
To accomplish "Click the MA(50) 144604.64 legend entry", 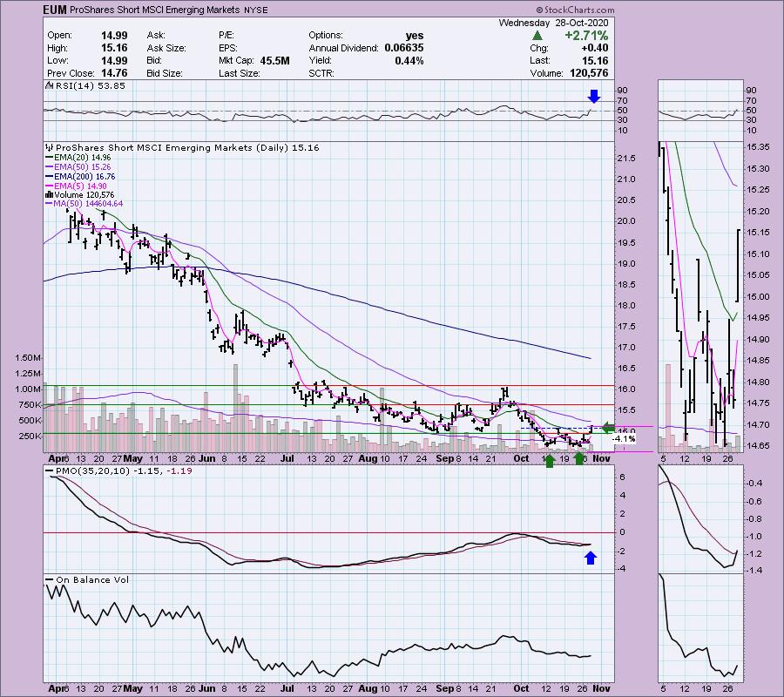I will tap(84, 204).
